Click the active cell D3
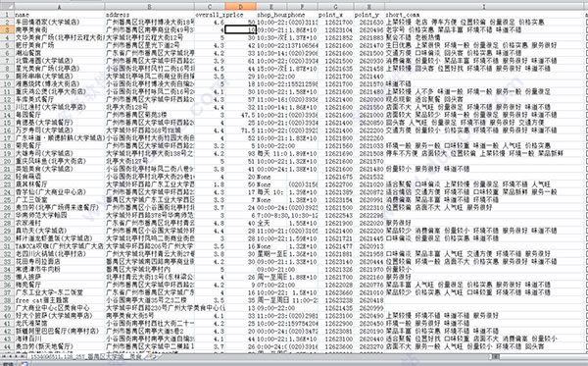 (x=241, y=29)
